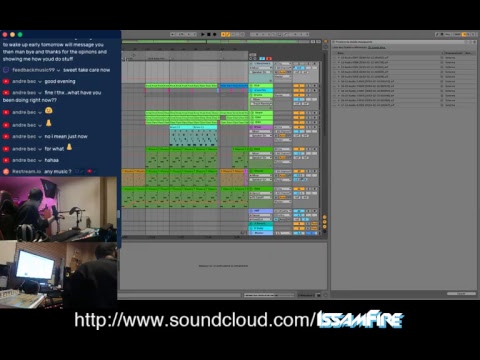Unfold the purple track with its triangle

click(x=252, y=127)
